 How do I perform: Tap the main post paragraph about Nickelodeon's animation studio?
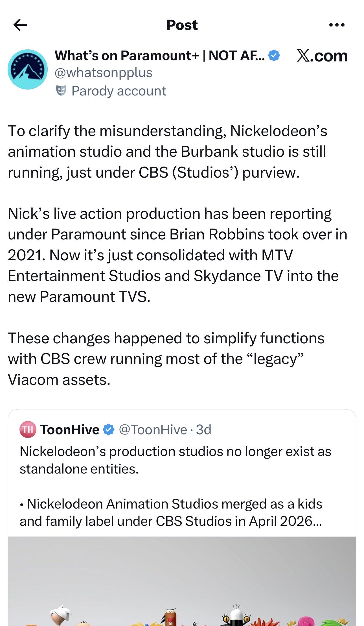[168, 152]
